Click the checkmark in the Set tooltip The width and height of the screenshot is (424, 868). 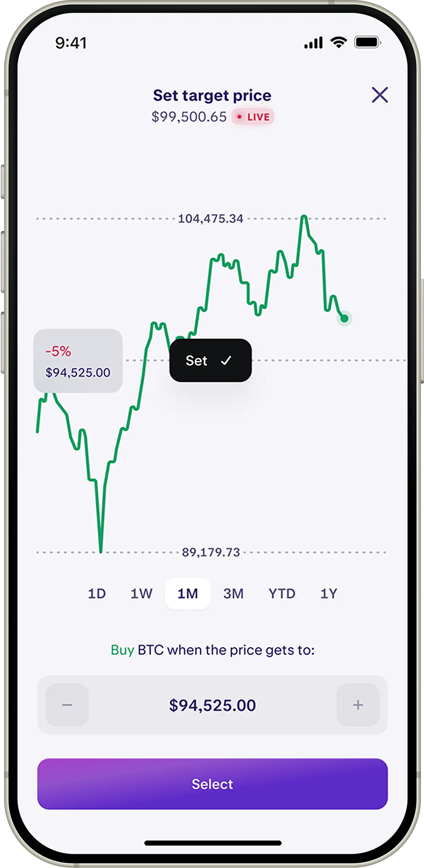[x=226, y=360]
